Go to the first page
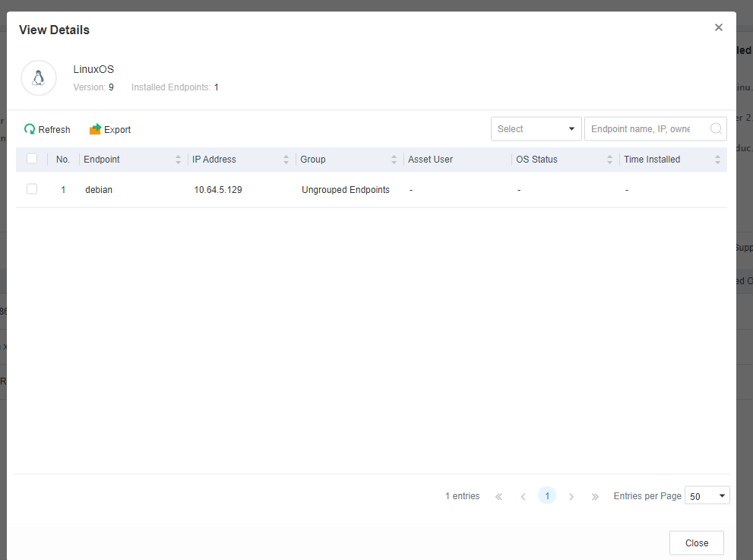Image resolution: width=753 pixels, height=560 pixels. (x=498, y=496)
